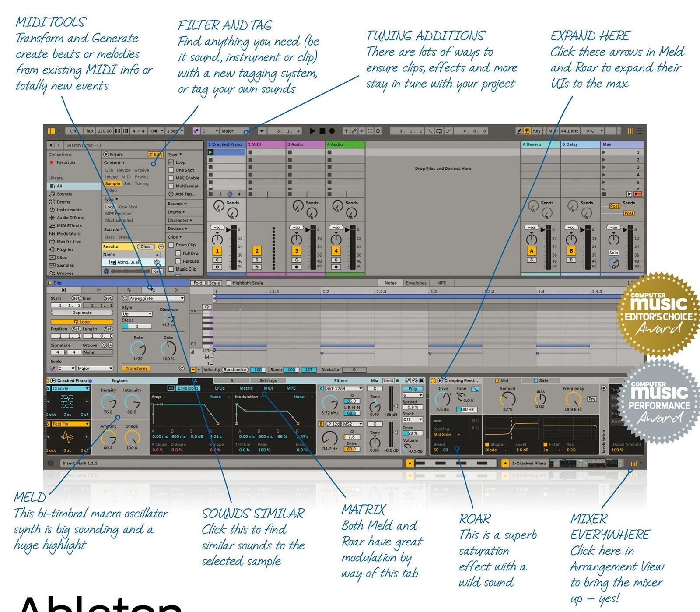700x612 pixels.
Task: Toggle the Loop checkbox under Type tags
Action: click(x=171, y=162)
